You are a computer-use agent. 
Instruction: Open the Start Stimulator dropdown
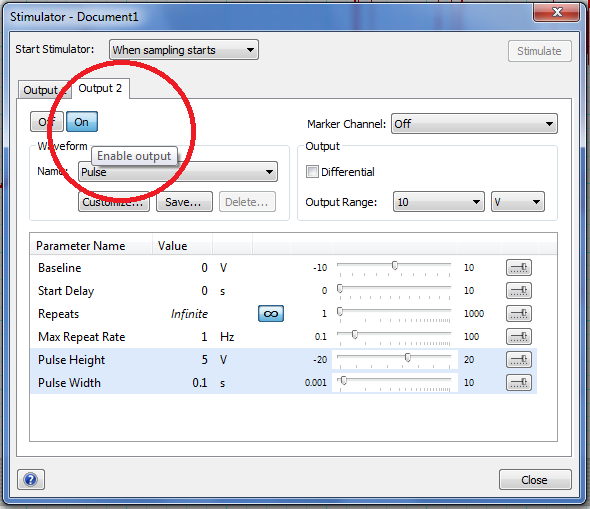click(184, 50)
